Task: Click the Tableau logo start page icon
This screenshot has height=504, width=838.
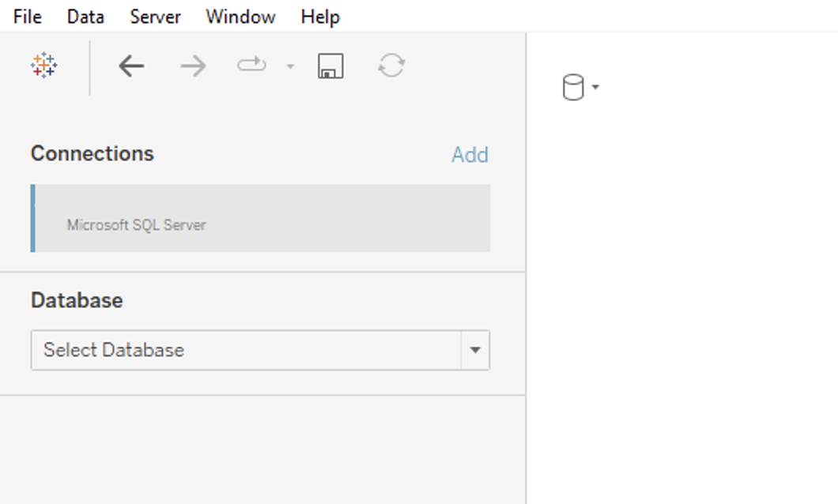Action: pos(44,66)
